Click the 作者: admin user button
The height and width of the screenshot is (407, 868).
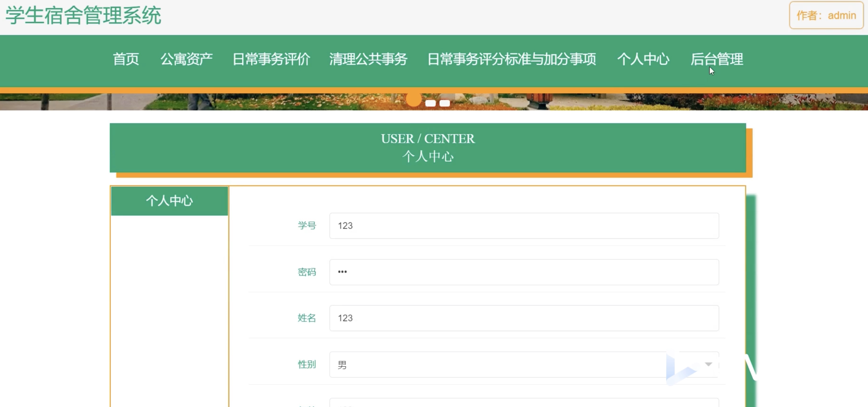coord(826,16)
